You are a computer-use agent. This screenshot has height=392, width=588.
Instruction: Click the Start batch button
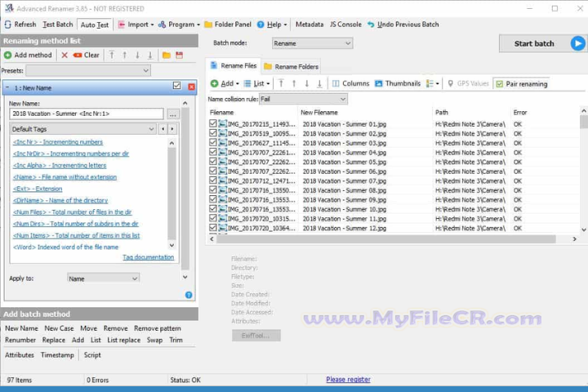[542, 43]
